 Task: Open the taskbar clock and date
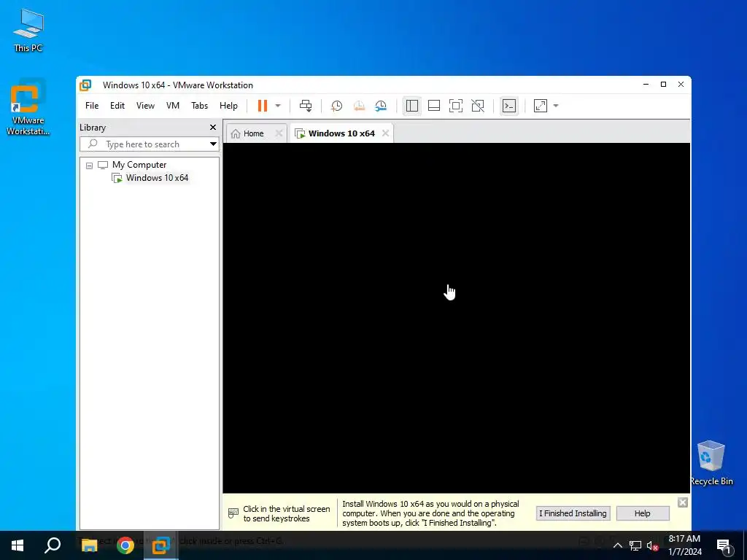point(684,545)
